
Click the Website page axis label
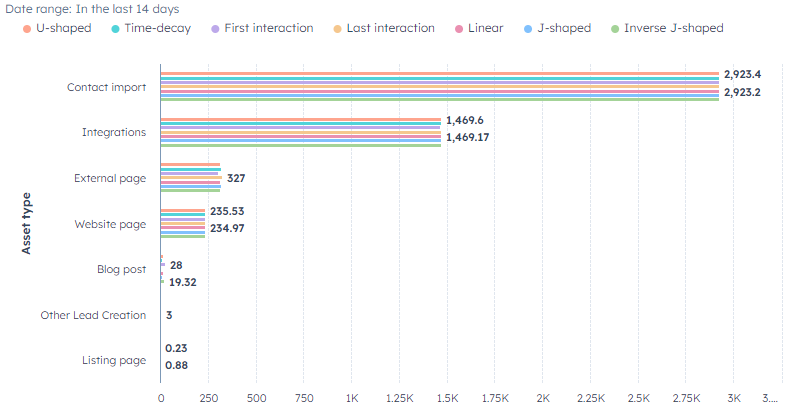click(x=110, y=224)
